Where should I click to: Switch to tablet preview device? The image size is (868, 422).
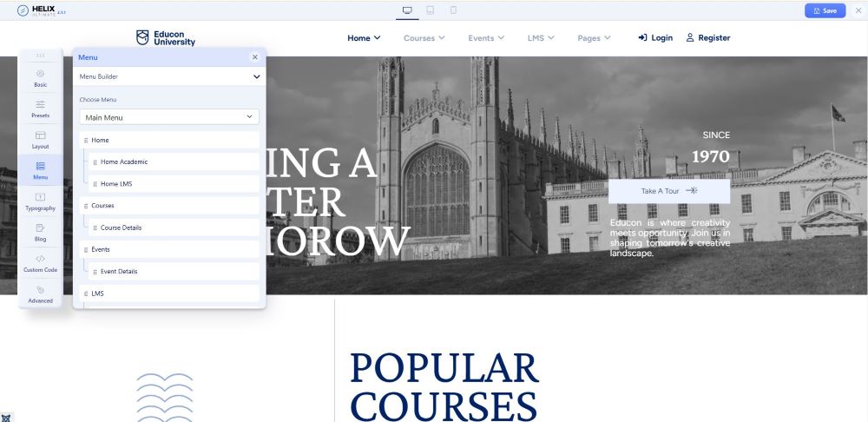(431, 10)
